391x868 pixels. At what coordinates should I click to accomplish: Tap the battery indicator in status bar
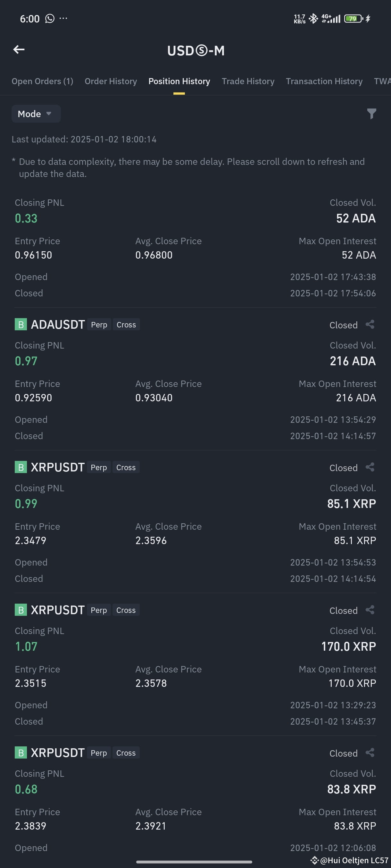coord(353,19)
